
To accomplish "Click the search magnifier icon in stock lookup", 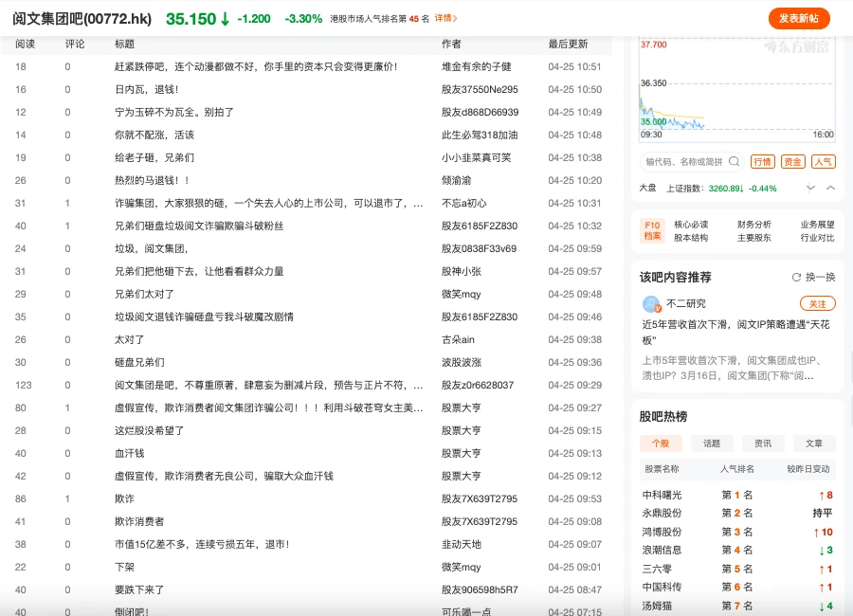I will (733, 162).
